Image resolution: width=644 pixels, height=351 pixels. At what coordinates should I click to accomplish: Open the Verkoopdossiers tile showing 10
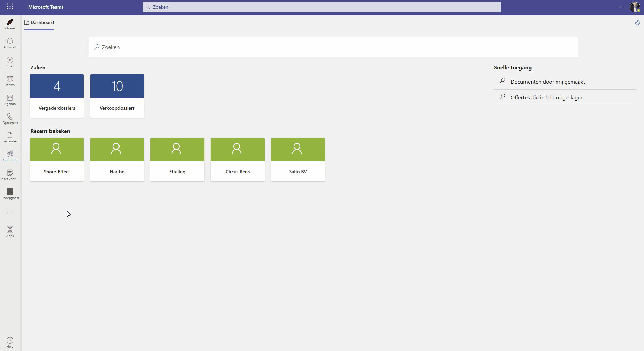pos(117,96)
